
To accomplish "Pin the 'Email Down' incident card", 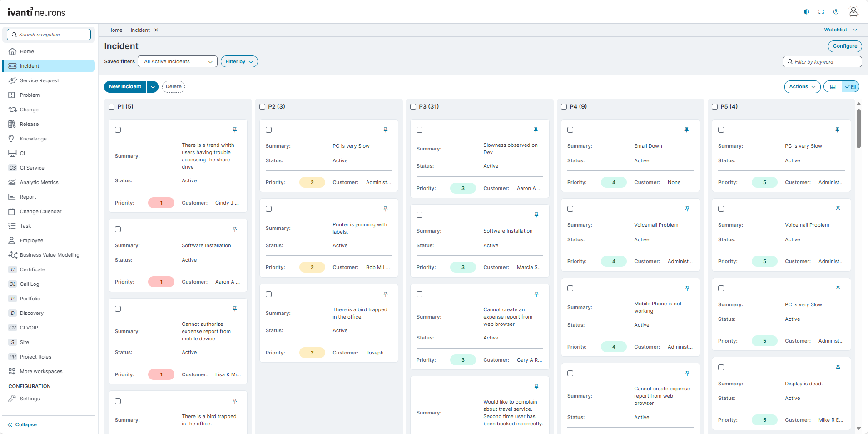I will pyautogui.click(x=686, y=130).
